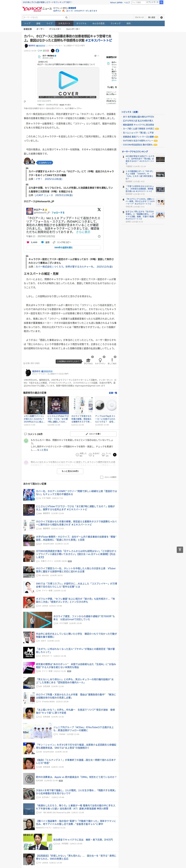Select the みんなの意見 navigation tab
The height and width of the screenshot is (868, 186).
click(x=98, y=24)
